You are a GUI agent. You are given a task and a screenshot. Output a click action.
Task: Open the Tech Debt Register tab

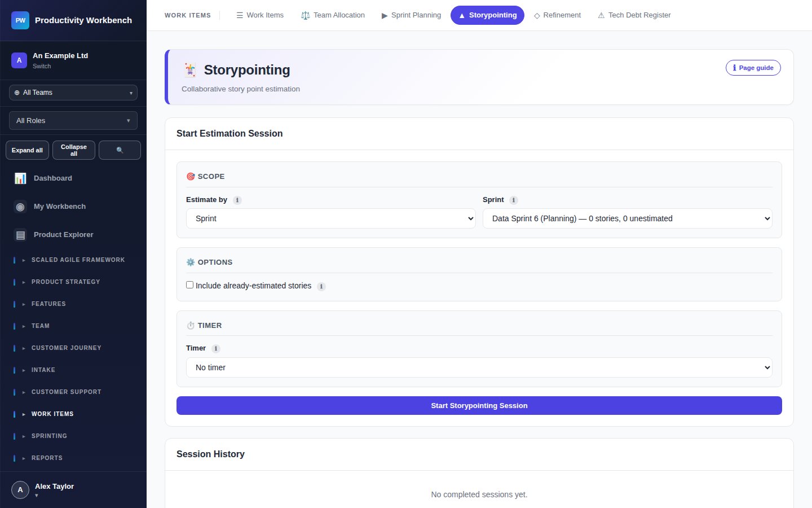tap(634, 15)
